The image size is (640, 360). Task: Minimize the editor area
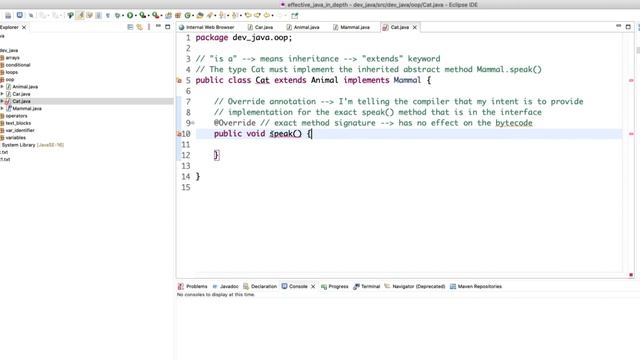click(618, 26)
